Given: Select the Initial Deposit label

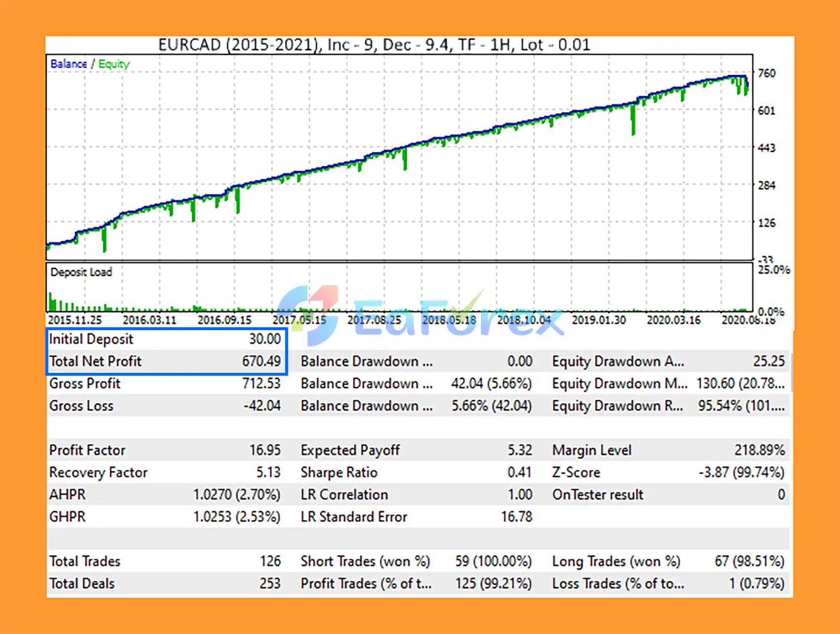Looking at the screenshot, I should coord(91,339).
